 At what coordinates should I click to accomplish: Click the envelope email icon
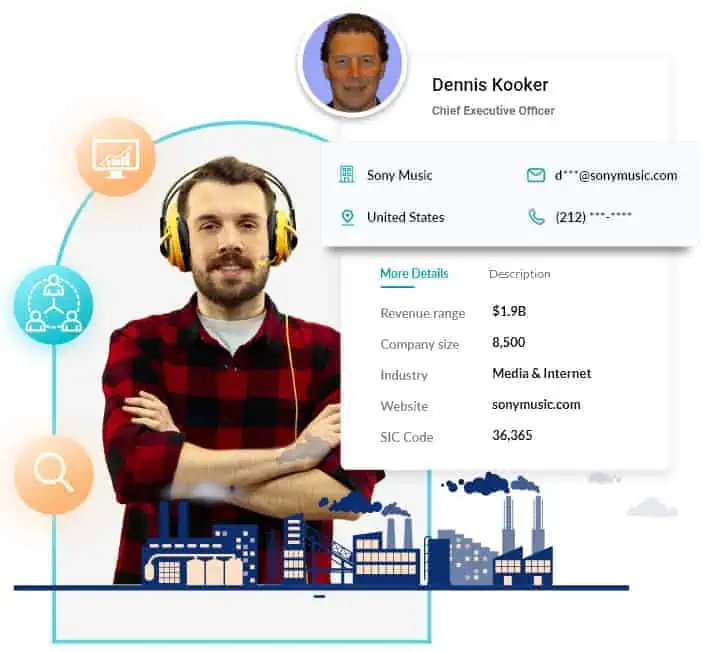[535, 175]
